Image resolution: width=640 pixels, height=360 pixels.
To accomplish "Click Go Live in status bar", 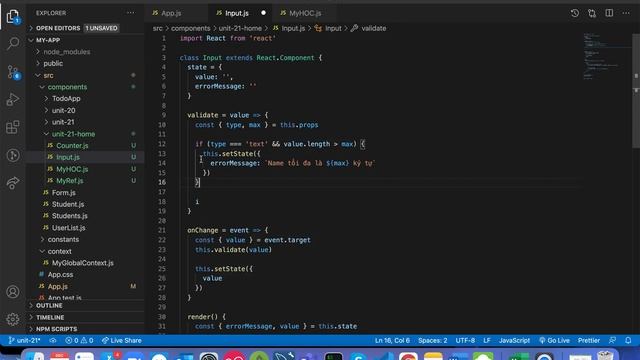I will tap(554, 340).
